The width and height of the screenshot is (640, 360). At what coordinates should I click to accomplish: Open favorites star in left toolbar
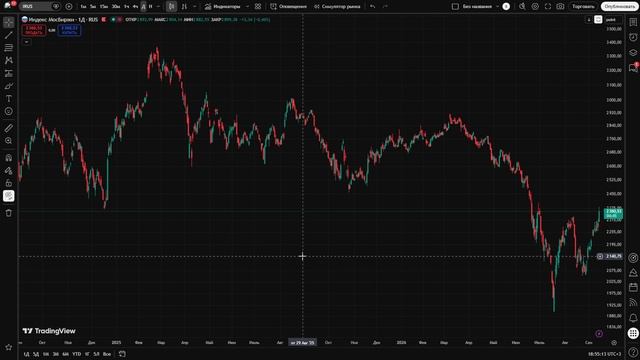9,347
